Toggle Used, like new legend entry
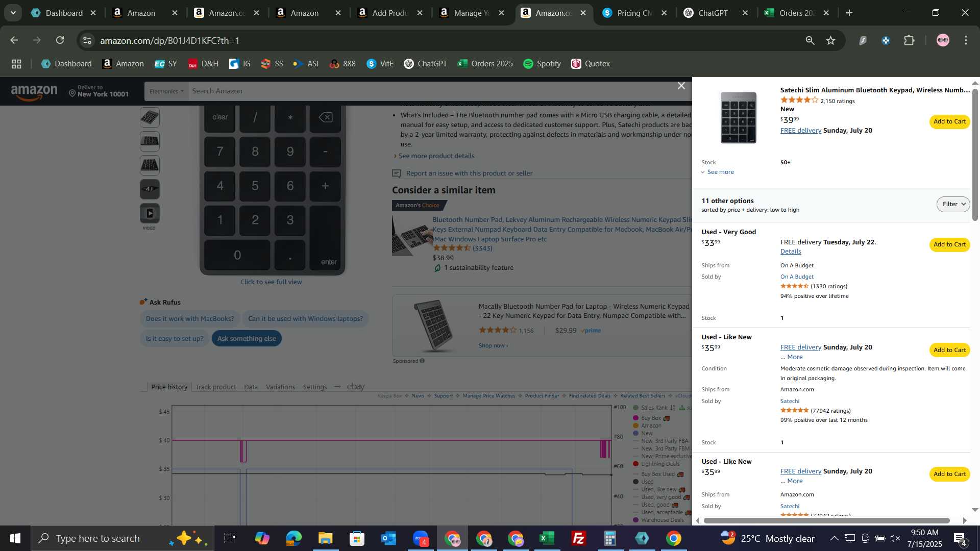Image resolution: width=980 pixels, height=551 pixels. [658, 489]
